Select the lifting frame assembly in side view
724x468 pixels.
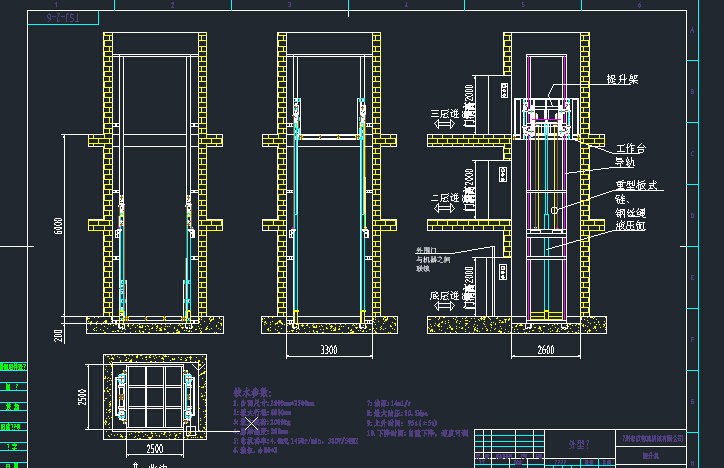click(x=546, y=118)
